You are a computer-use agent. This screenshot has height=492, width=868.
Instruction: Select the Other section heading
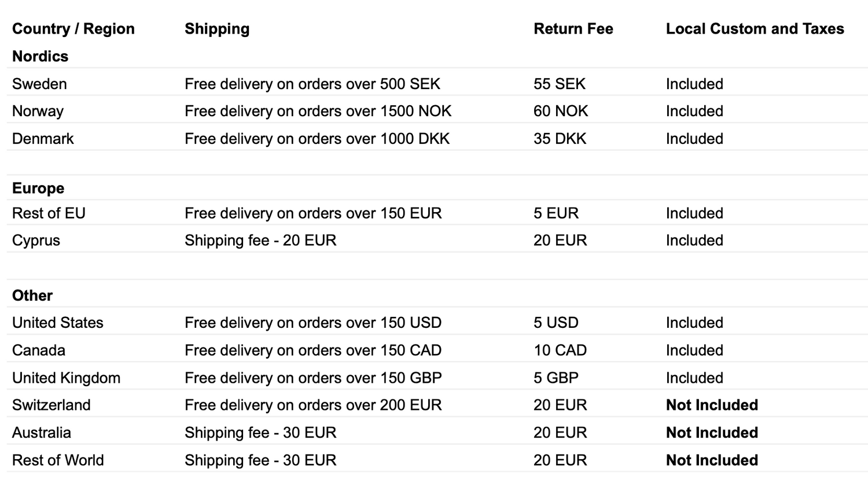(x=32, y=295)
